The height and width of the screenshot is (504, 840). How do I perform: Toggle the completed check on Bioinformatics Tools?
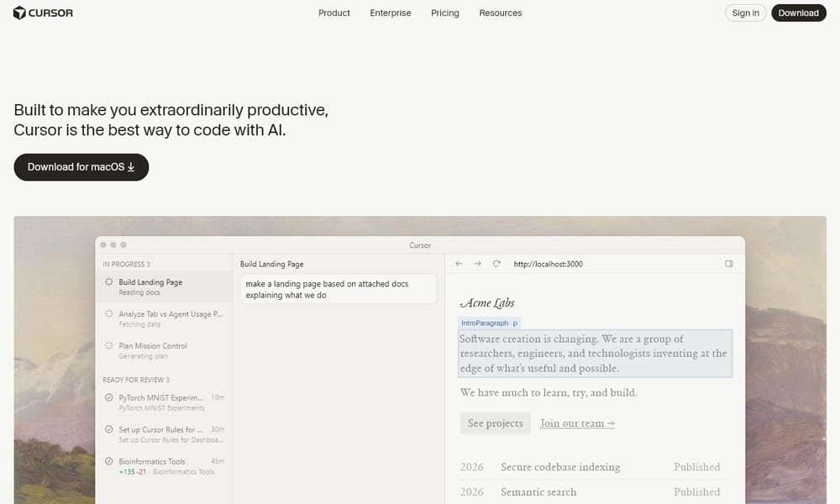coord(108,461)
